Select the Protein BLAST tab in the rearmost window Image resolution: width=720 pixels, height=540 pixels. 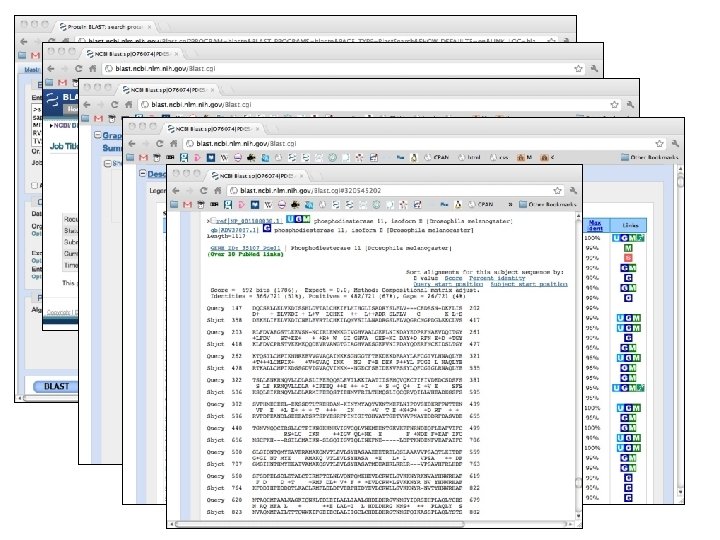point(104,27)
